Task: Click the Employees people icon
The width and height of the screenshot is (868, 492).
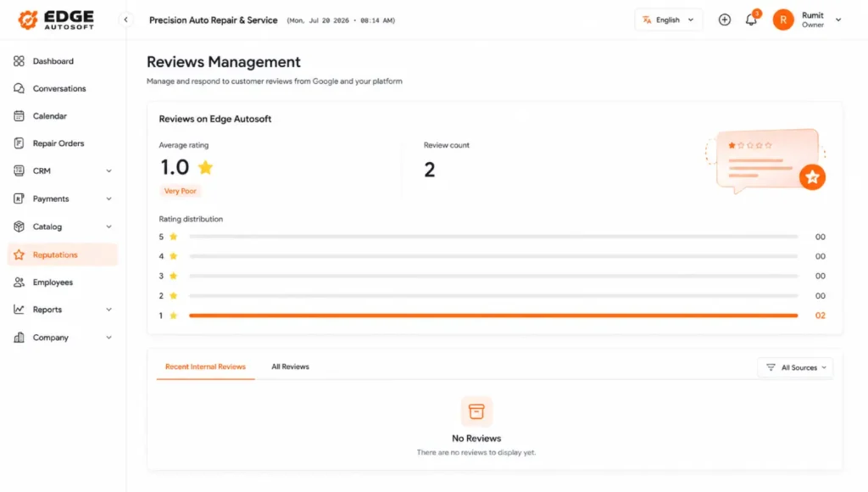Action: [x=19, y=282]
